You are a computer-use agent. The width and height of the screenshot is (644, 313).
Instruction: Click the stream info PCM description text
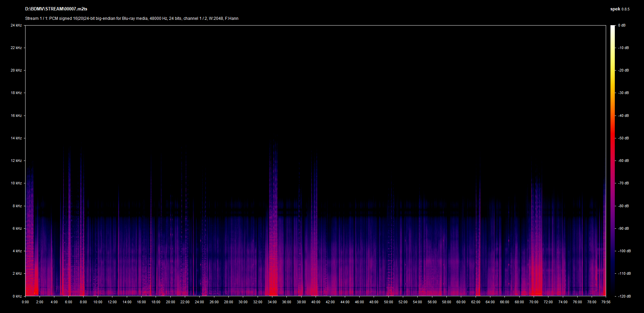[131, 18]
